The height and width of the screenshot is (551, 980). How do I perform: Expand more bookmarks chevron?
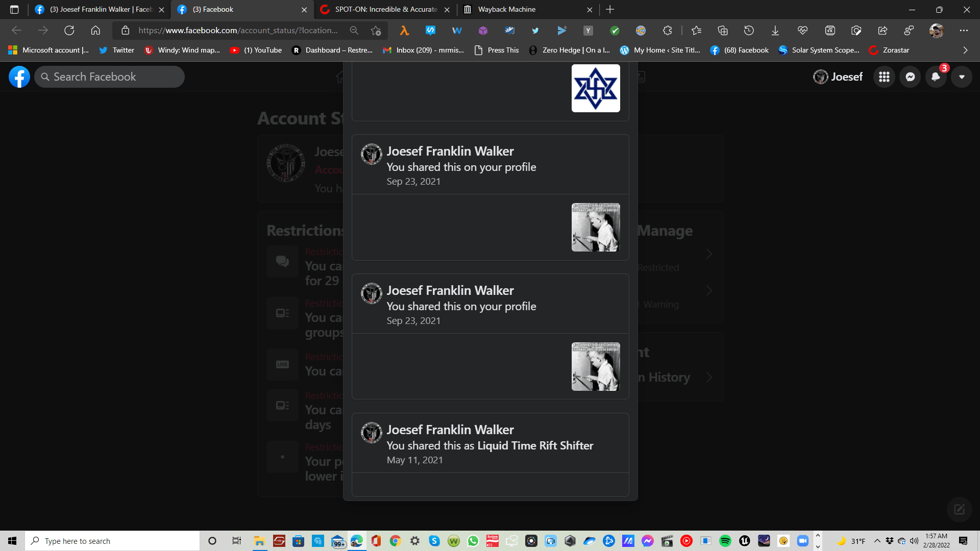point(965,50)
